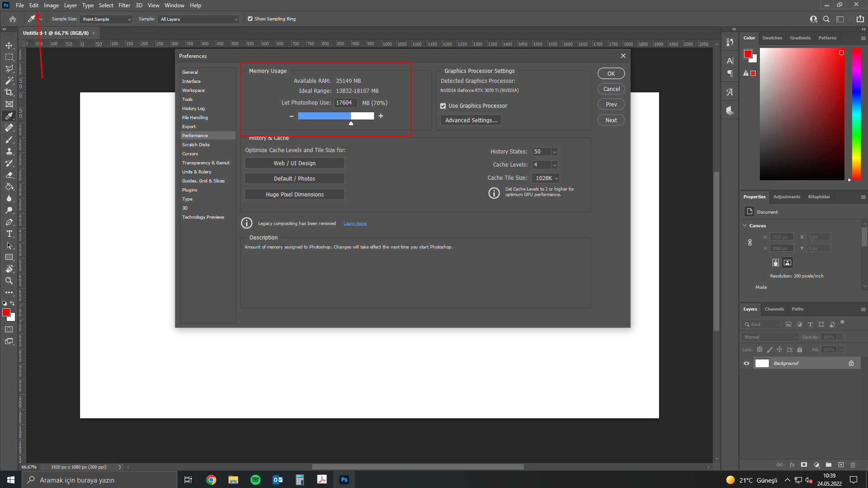
Task: Select the Brush tool
Action: tap(9, 139)
